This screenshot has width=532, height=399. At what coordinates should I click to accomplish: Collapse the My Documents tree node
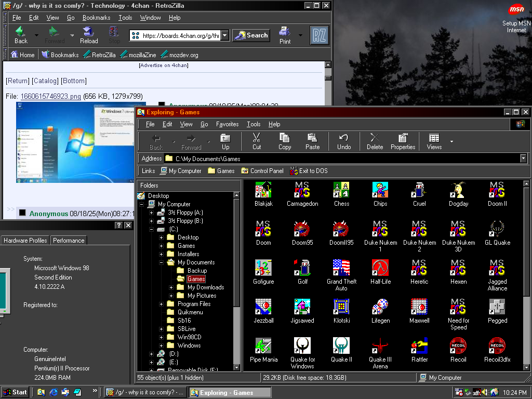point(161,262)
